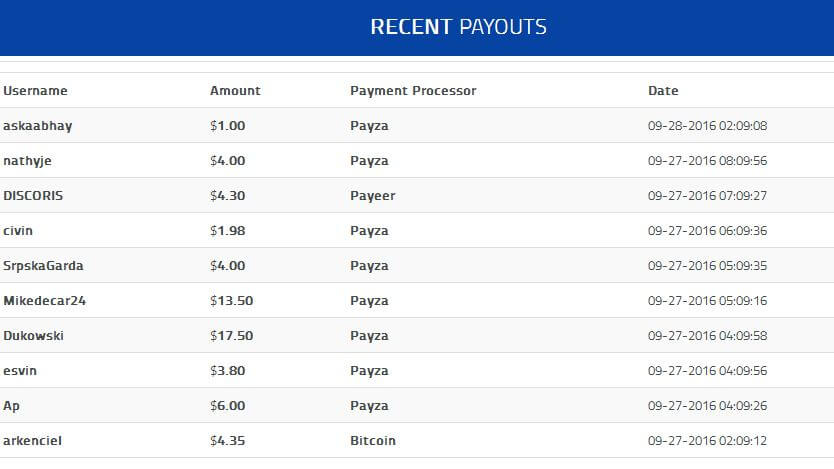The width and height of the screenshot is (834, 469).
Task: Select the Payment Processor column header
Action: [x=413, y=91]
